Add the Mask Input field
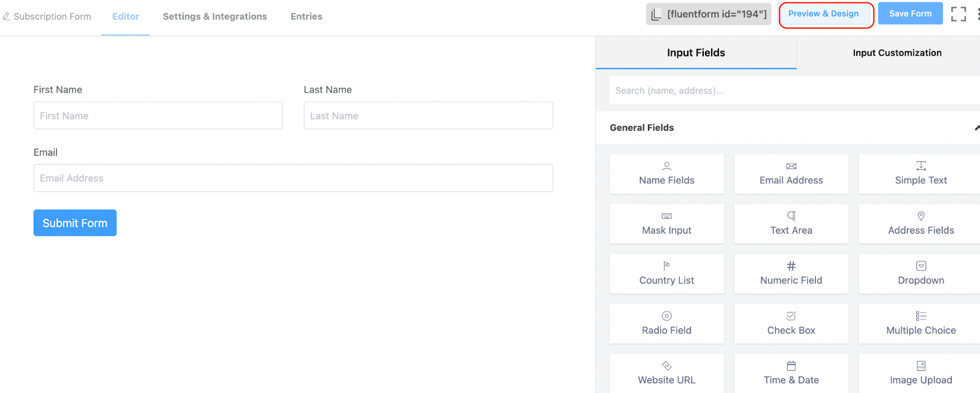 click(x=666, y=224)
